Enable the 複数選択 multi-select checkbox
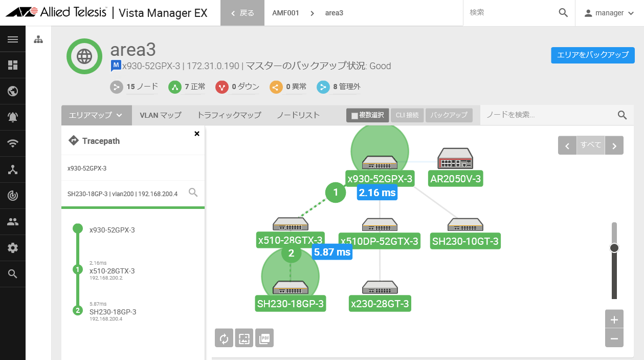 [354, 116]
